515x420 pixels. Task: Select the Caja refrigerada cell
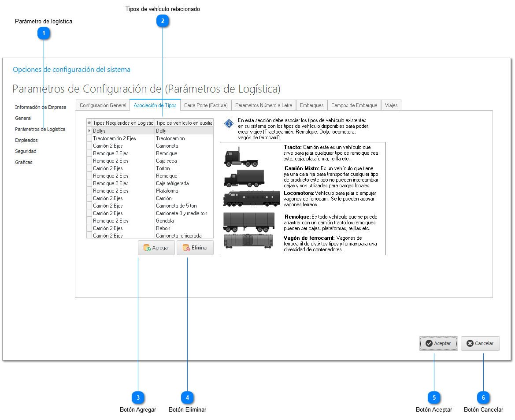[184, 183]
